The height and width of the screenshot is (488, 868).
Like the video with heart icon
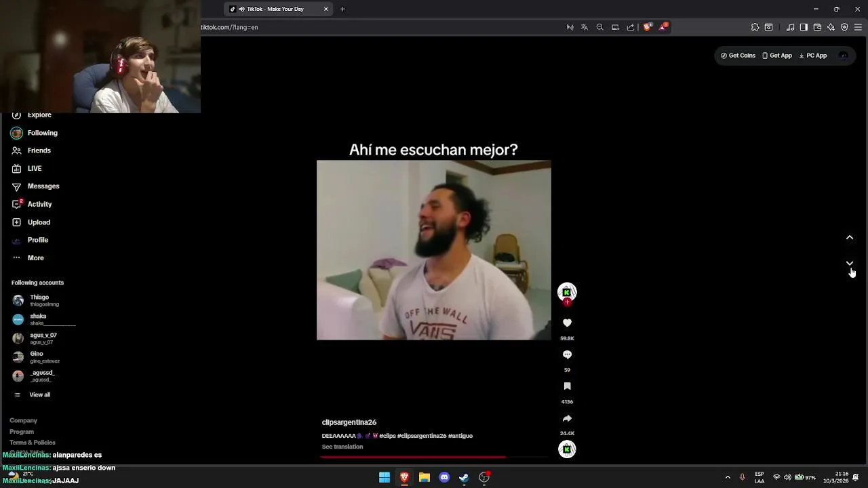(567, 323)
